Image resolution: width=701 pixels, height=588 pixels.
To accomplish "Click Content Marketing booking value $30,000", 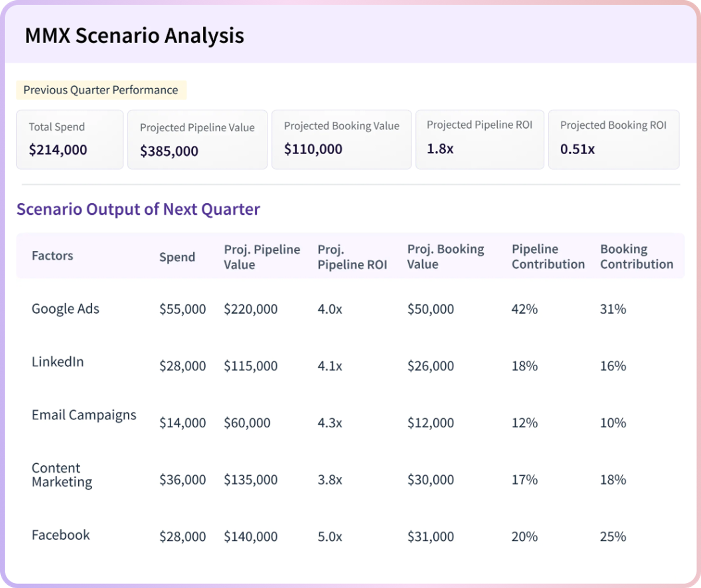I will (x=431, y=480).
